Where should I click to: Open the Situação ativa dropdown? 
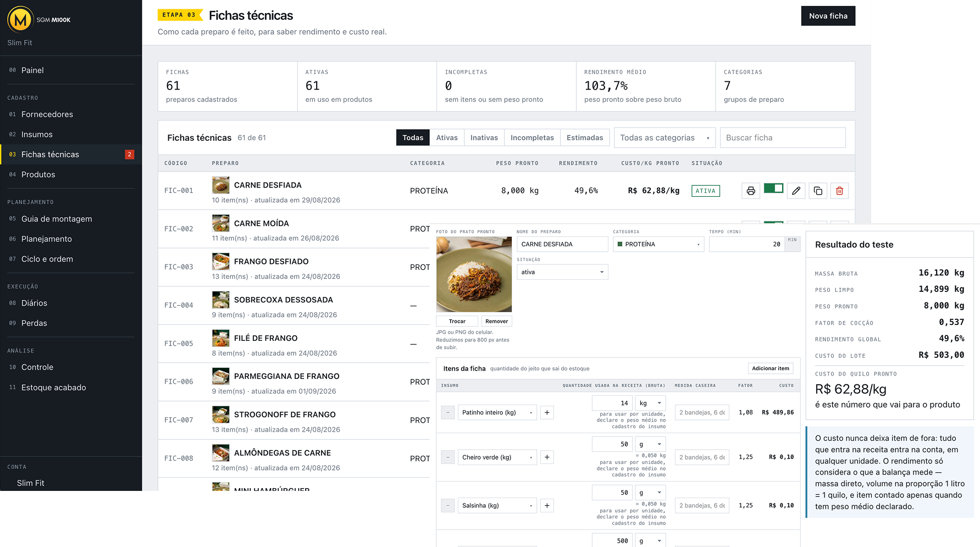coord(562,272)
